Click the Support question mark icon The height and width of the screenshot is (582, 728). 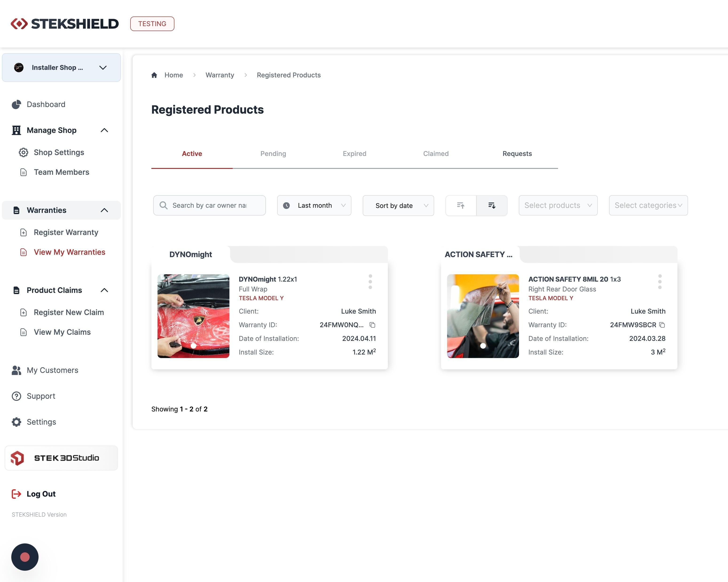click(x=16, y=396)
